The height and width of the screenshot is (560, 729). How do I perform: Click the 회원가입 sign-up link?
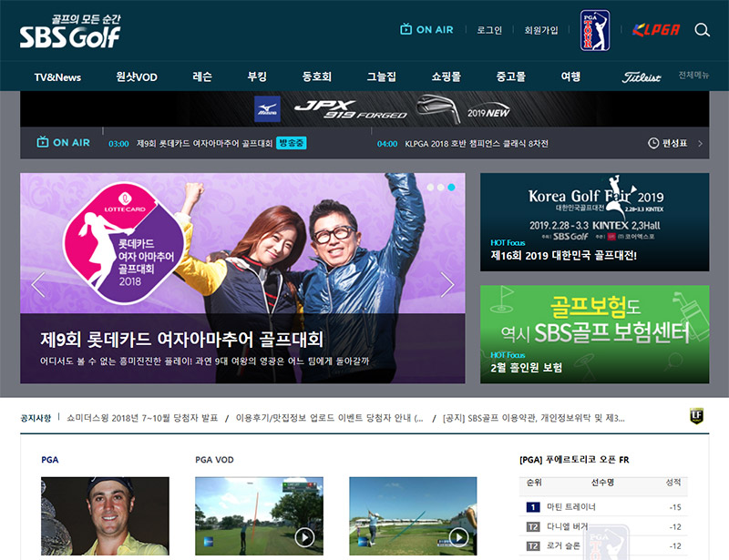[541, 30]
